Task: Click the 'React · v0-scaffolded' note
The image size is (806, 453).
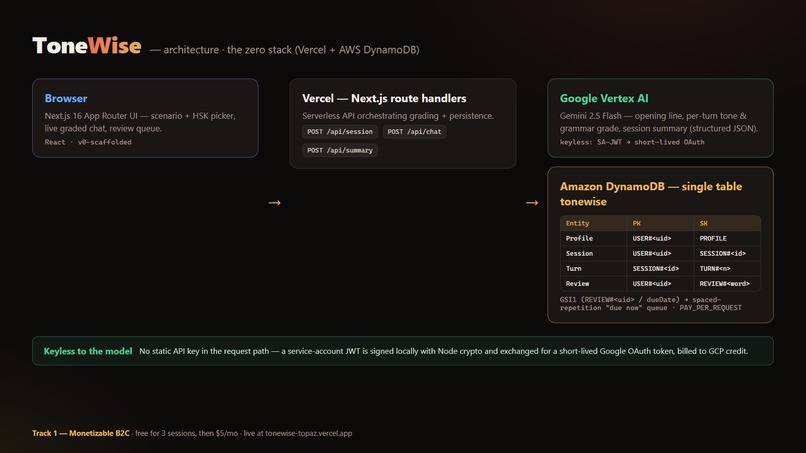Action: [x=88, y=142]
